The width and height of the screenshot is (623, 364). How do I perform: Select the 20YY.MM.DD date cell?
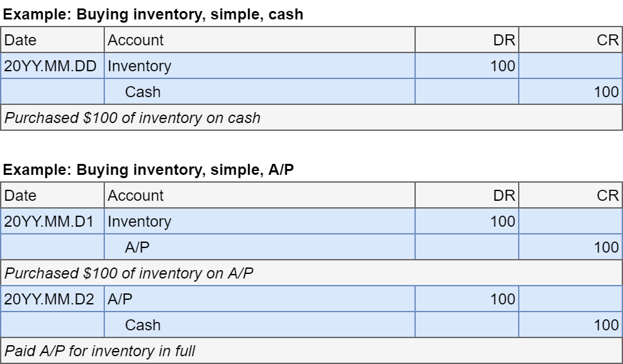51,66
